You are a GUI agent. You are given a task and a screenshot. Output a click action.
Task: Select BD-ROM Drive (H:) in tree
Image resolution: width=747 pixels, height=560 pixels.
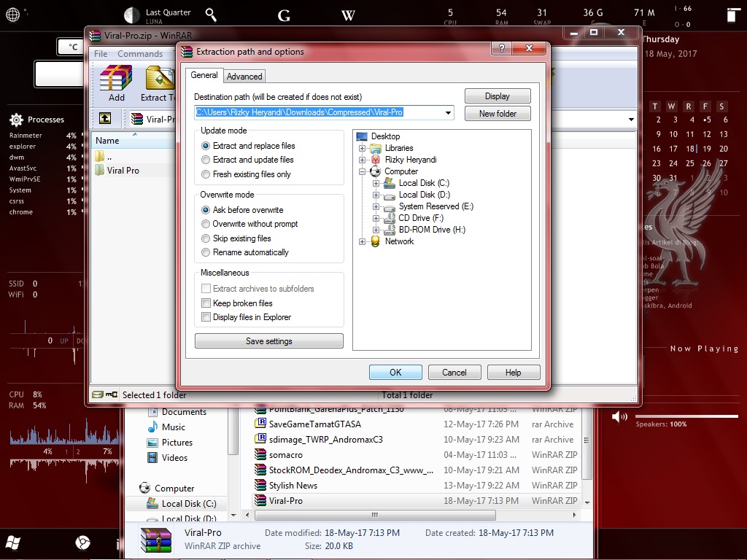(425, 230)
